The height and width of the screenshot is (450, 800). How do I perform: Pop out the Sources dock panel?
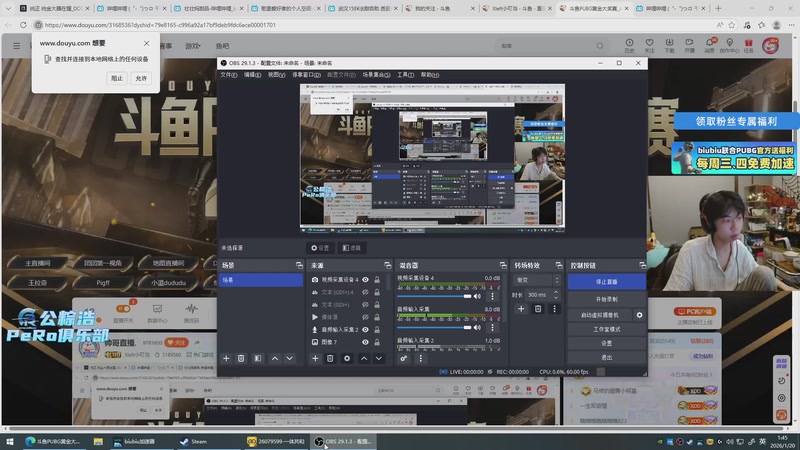pos(388,265)
